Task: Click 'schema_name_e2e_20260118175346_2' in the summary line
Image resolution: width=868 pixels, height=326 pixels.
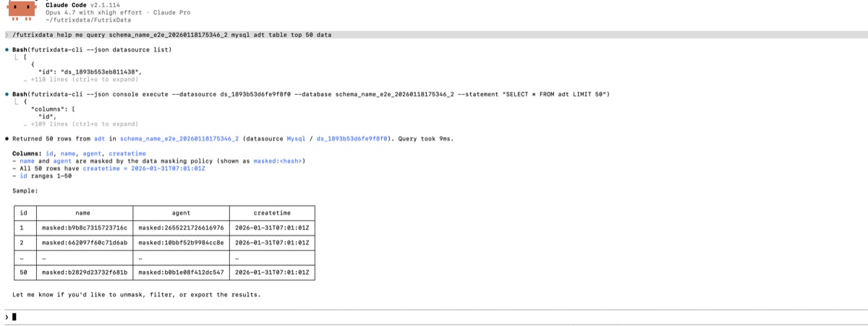Action: (x=179, y=138)
